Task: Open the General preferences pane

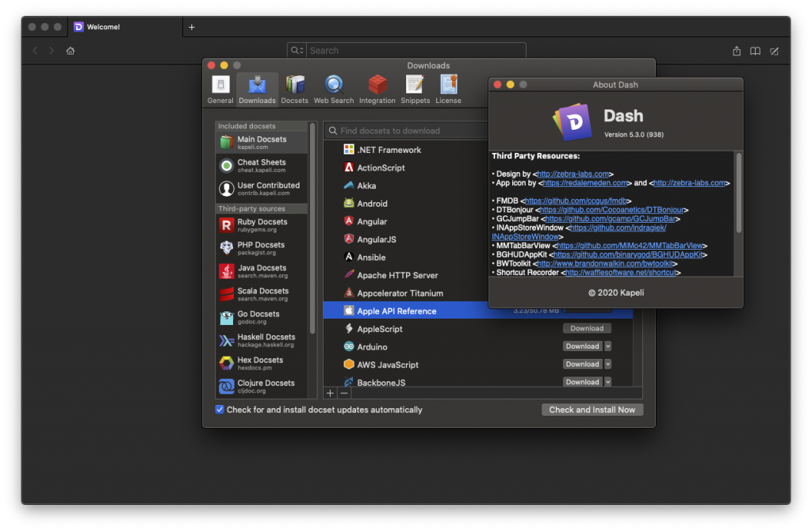Action: (x=220, y=90)
